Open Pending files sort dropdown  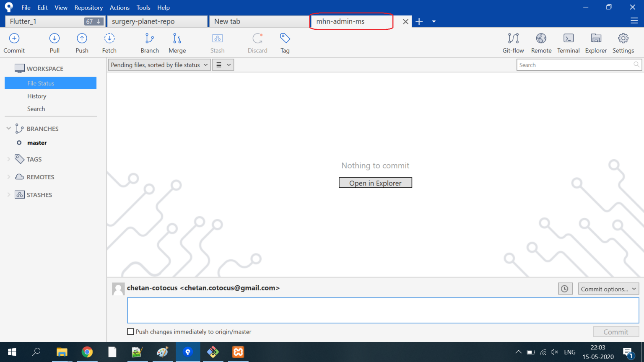(159, 65)
